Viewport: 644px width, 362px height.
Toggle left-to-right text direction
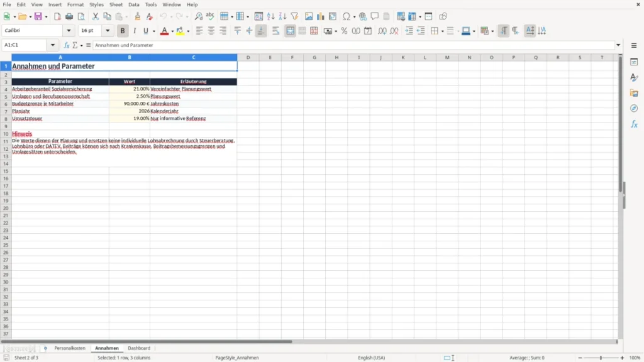tap(504, 31)
